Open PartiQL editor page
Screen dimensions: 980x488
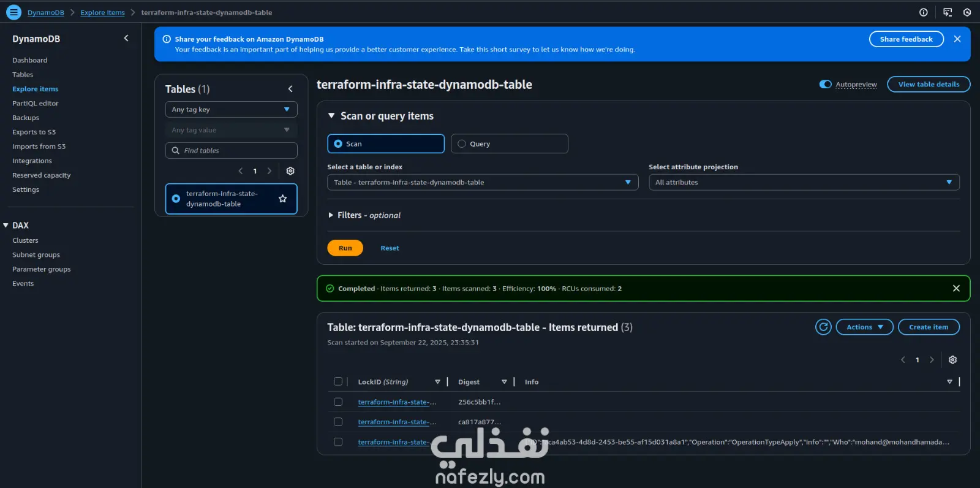(36, 103)
